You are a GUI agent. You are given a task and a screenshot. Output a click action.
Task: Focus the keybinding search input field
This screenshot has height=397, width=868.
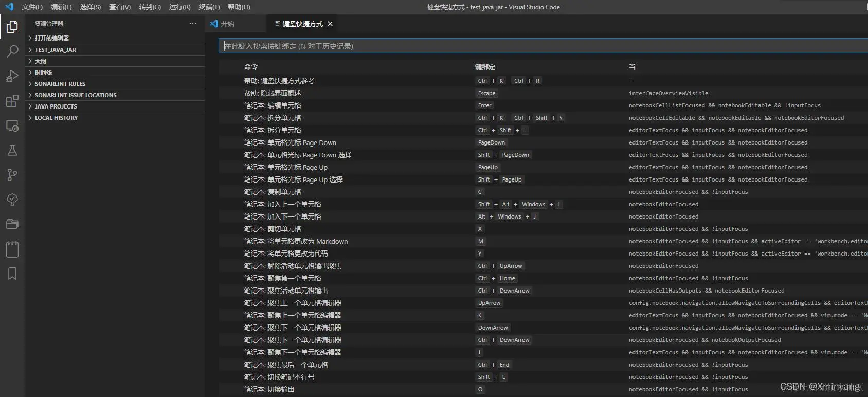(543, 46)
